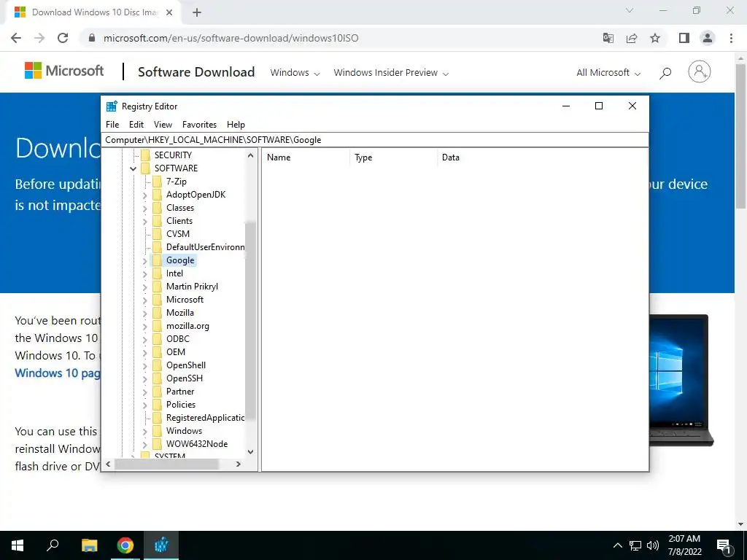
Task: Select the Download Windows 10 Disc Image tab
Action: coord(94,12)
